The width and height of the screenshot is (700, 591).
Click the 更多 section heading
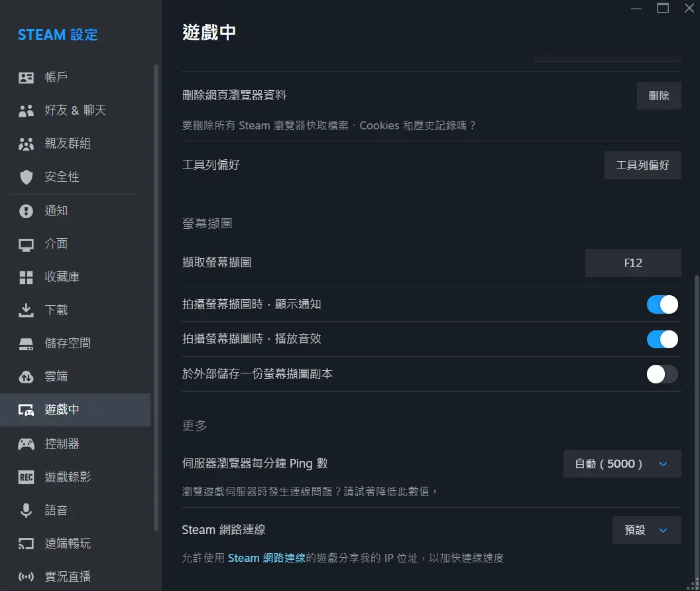point(195,426)
